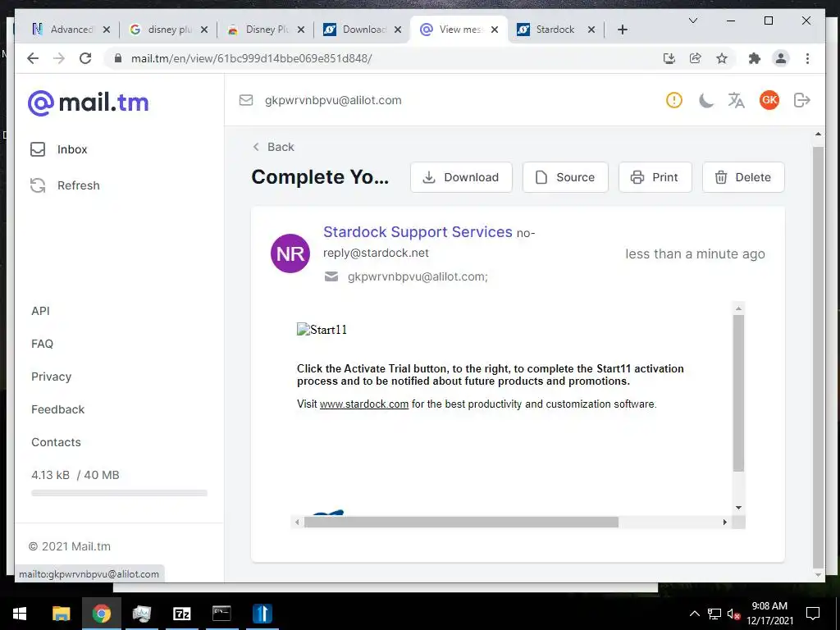Click Stardock Support Services sender name
The width and height of the screenshot is (840, 630).
click(418, 232)
